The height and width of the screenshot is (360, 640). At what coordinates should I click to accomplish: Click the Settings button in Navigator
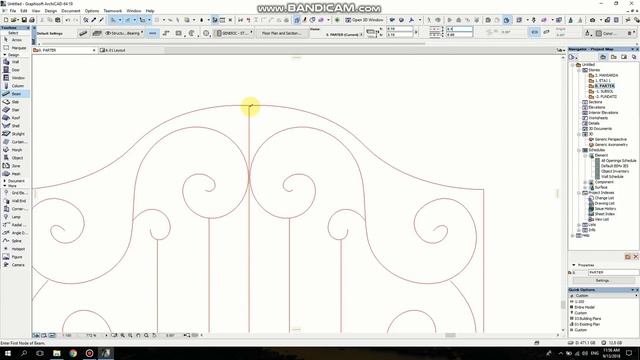603,280
